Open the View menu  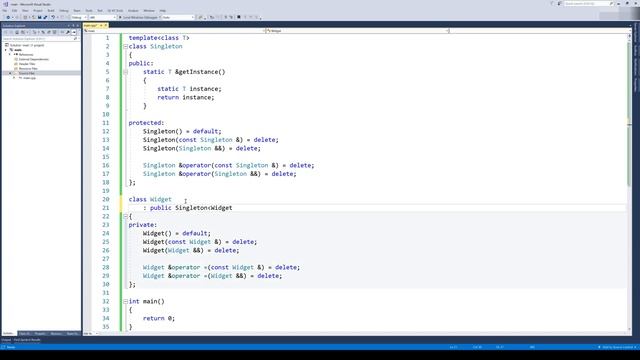point(25,11)
